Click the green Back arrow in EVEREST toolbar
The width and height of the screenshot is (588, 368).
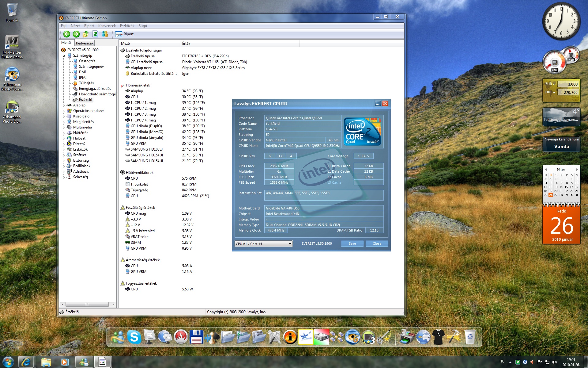click(66, 34)
